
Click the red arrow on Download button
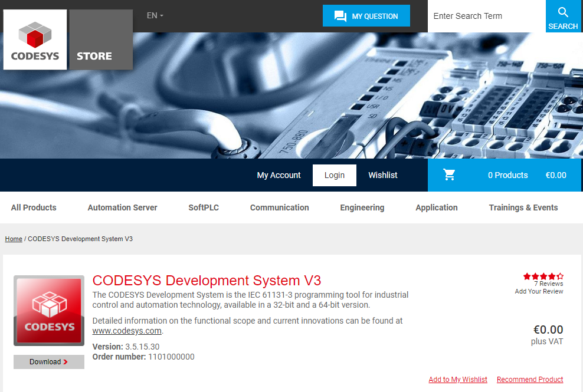(65, 361)
